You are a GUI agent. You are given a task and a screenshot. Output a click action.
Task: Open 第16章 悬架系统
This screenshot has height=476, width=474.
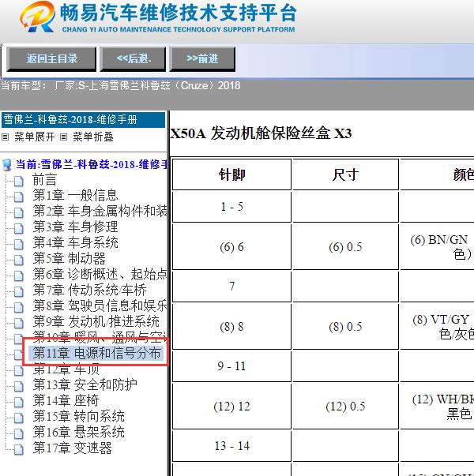tap(79, 432)
